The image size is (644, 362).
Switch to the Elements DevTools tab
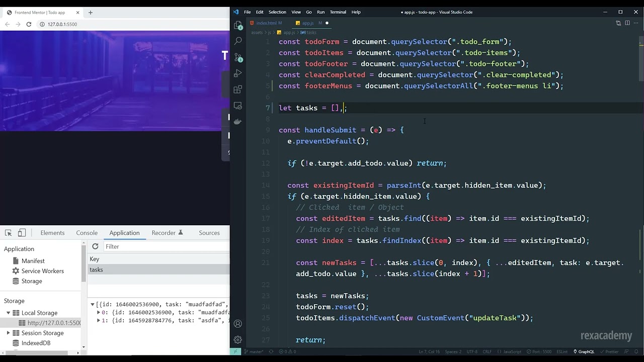[x=52, y=233]
